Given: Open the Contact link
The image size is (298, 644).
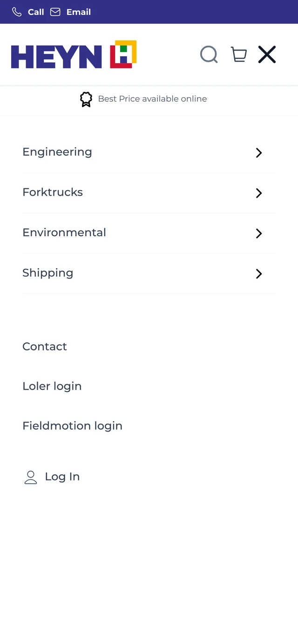Looking at the screenshot, I should (45, 346).
